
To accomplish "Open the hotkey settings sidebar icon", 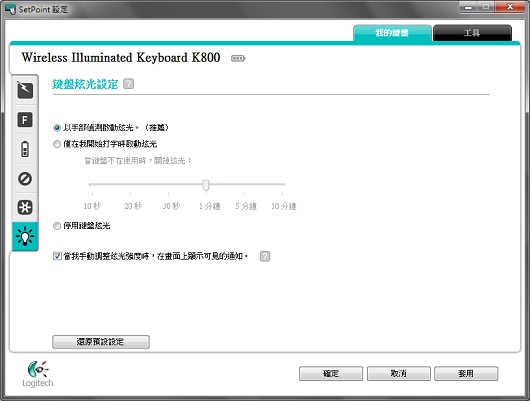I will [x=25, y=90].
